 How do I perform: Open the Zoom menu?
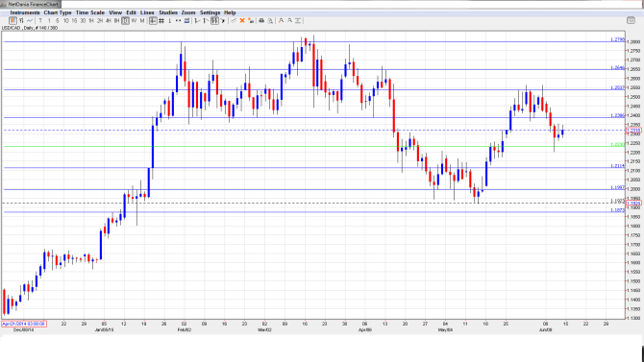188,12
